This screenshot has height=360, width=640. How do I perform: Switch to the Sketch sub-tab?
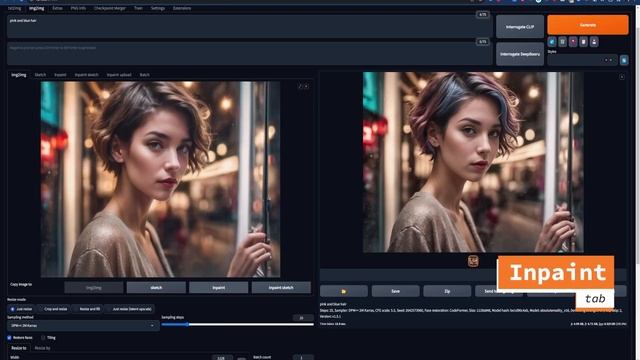pyautogui.click(x=40, y=75)
